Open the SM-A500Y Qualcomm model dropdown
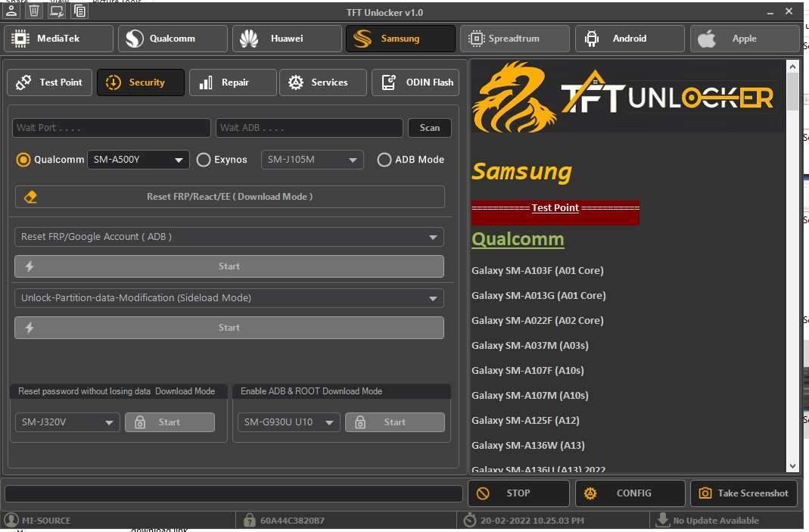The width and height of the screenshot is (809, 532). tap(138, 160)
